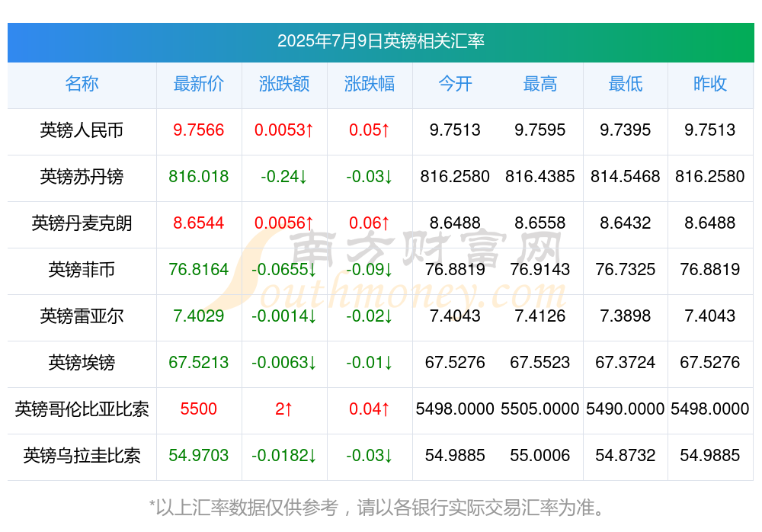The image size is (762, 532).
Task: Click the lowest value 7.3898
Action: (626, 316)
